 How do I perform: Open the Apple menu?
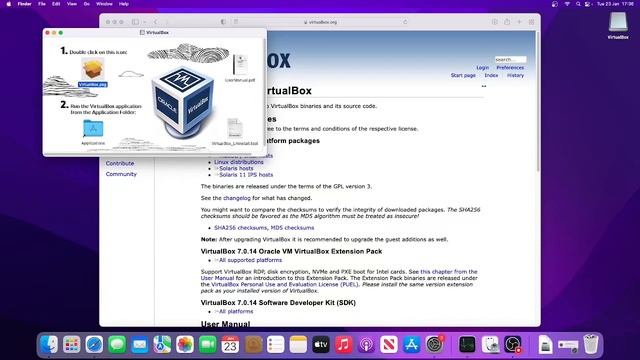pos(9,4)
